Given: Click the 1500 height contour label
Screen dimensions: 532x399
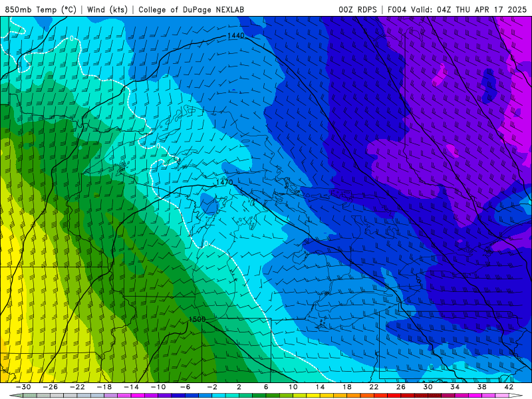Looking at the screenshot, I should [197, 319].
